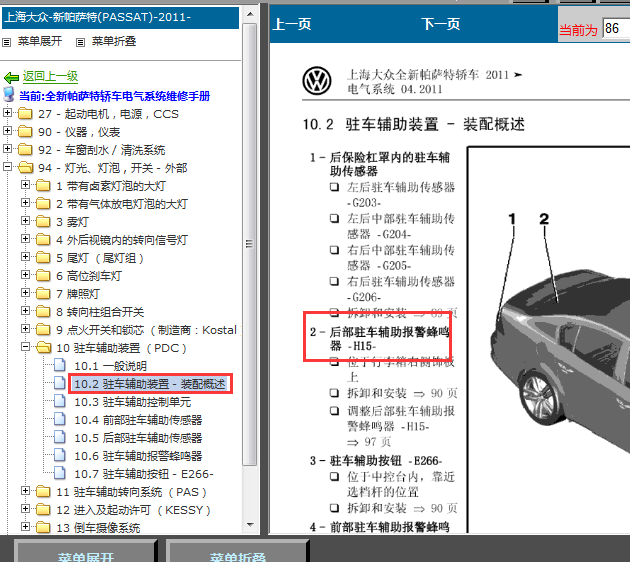Click 返回上一级 link

click(x=50, y=76)
